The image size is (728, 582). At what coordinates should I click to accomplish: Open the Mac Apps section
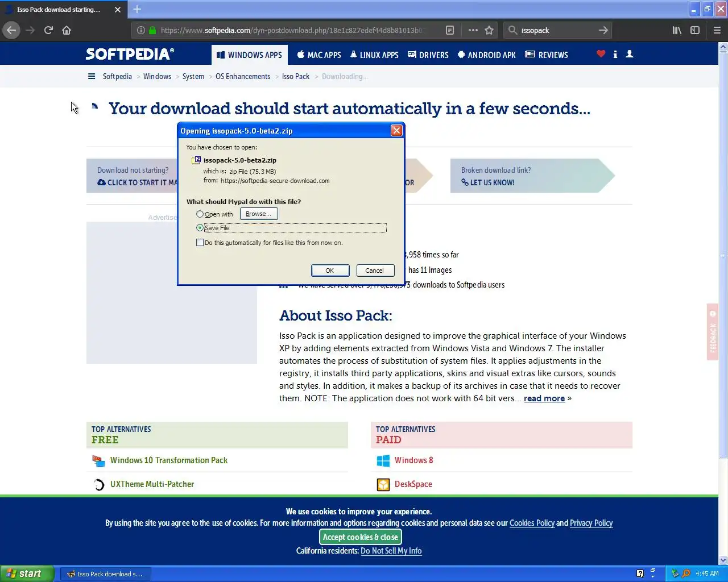click(x=319, y=55)
